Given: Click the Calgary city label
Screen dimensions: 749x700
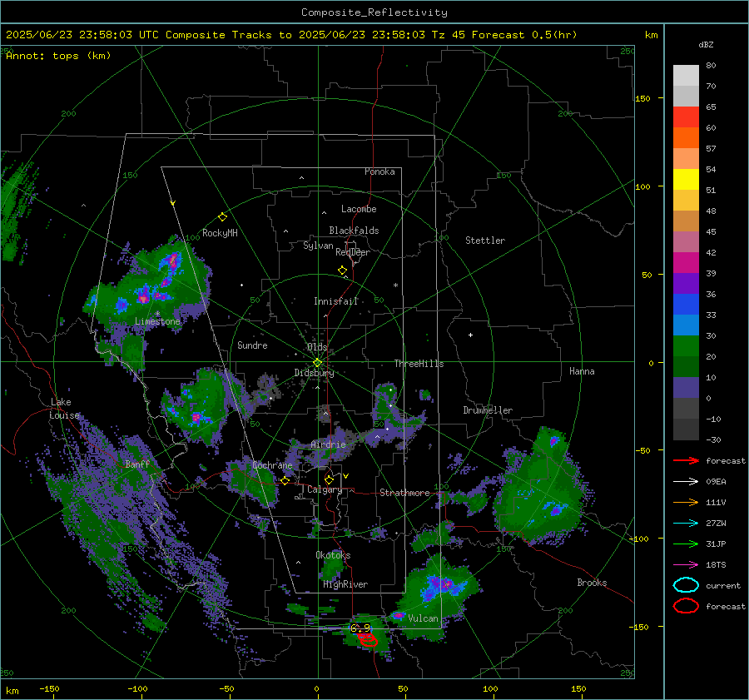Looking at the screenshot, I should (325, 489).
